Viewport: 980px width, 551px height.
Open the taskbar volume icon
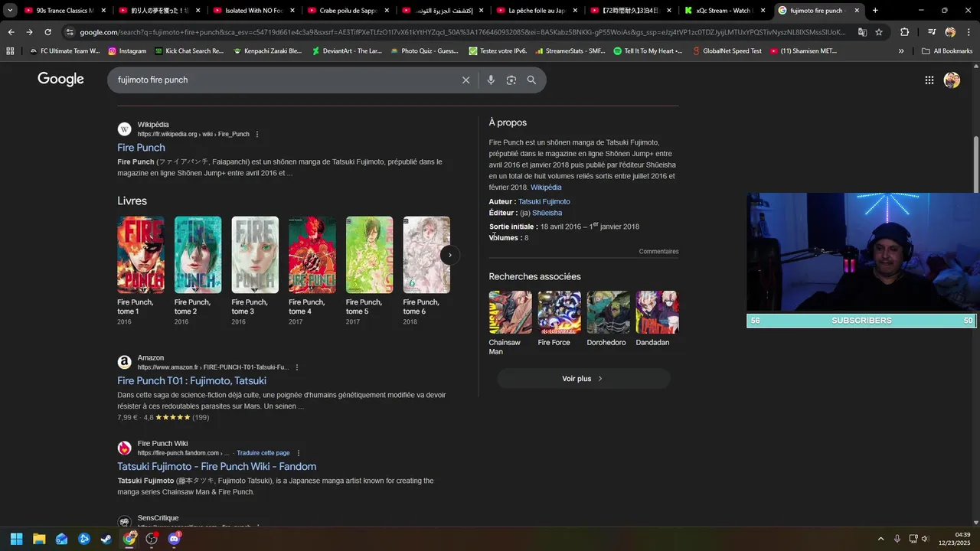[925, 539]
